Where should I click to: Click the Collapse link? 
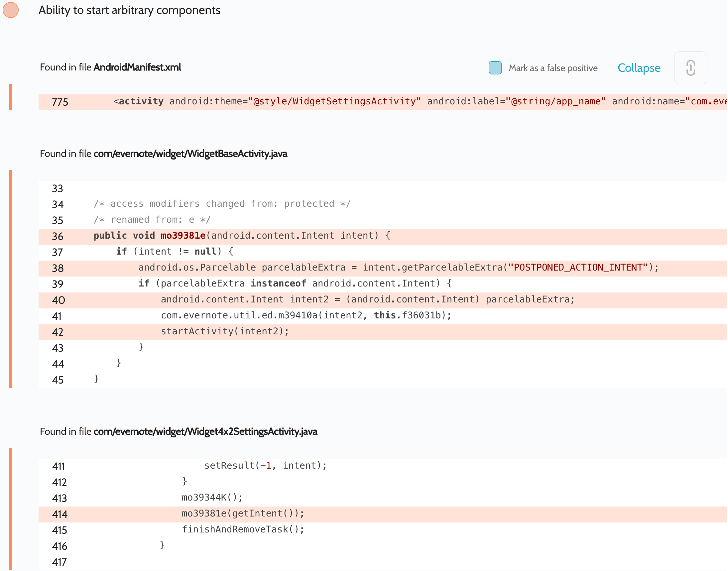[639, 68]
